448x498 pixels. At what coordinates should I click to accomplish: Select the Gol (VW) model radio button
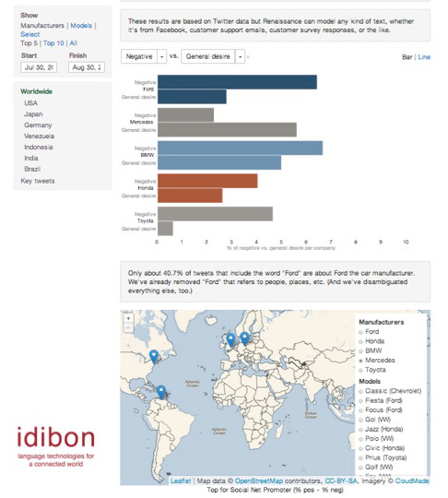(360, 421)
